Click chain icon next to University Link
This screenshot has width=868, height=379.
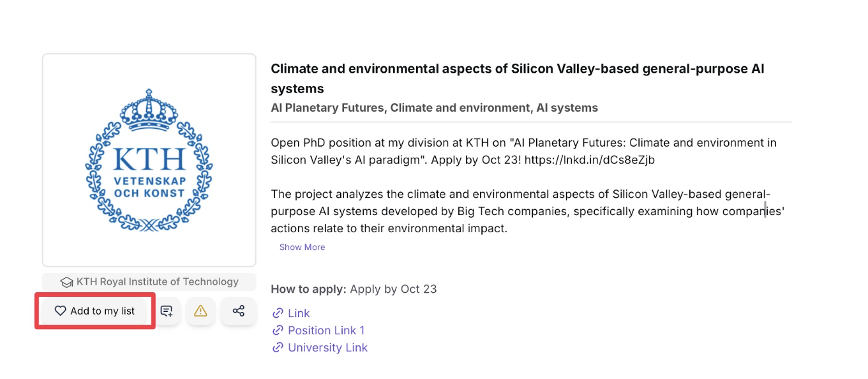coord(278,348)
